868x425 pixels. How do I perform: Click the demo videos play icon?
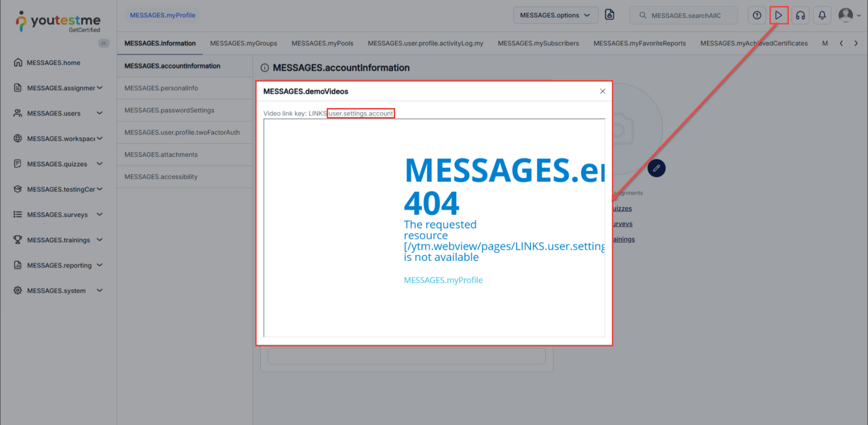pos(778,15)
